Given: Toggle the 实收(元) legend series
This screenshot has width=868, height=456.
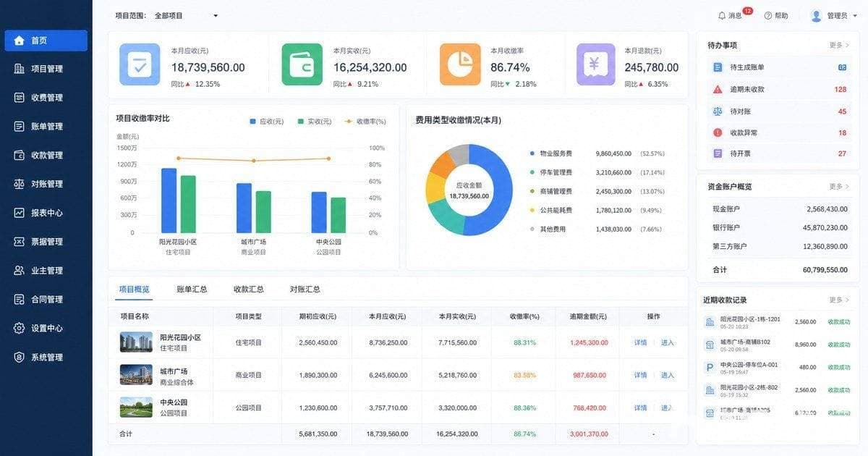Looking at the screenshot, I should click(x=314, y=122).
